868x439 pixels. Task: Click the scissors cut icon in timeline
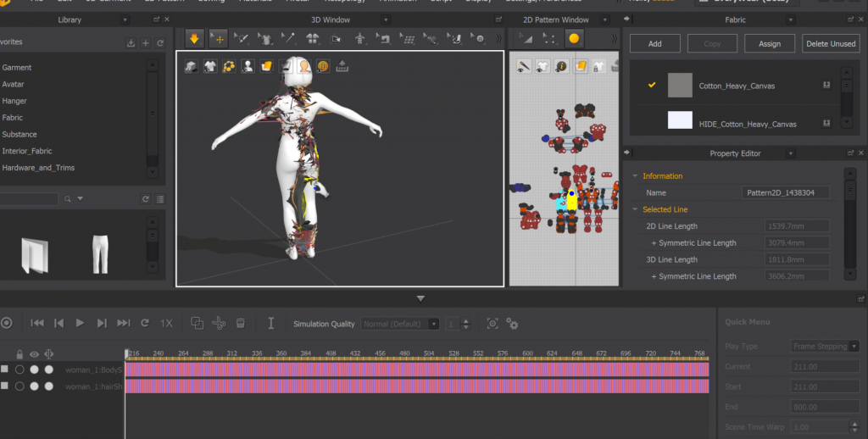pos(219,323)
